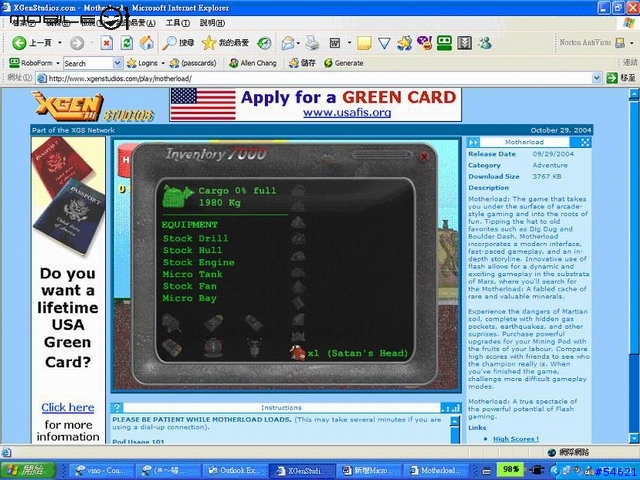Follow the Click here green card link
The image size is (640, 480).
[68, 407]
